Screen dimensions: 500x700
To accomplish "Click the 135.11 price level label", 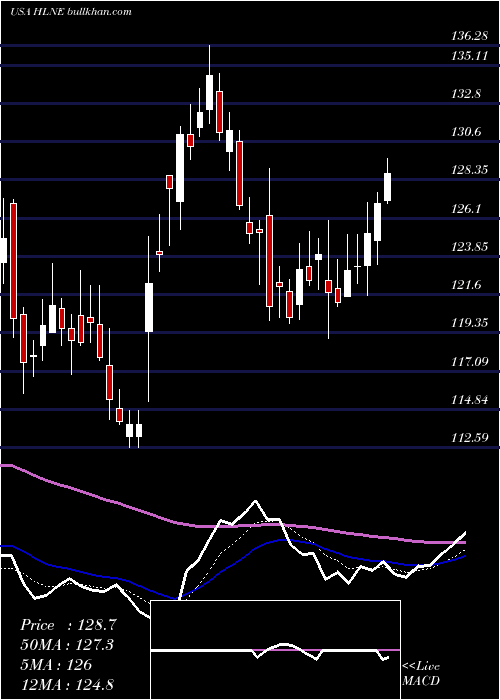I will (469, 56).
